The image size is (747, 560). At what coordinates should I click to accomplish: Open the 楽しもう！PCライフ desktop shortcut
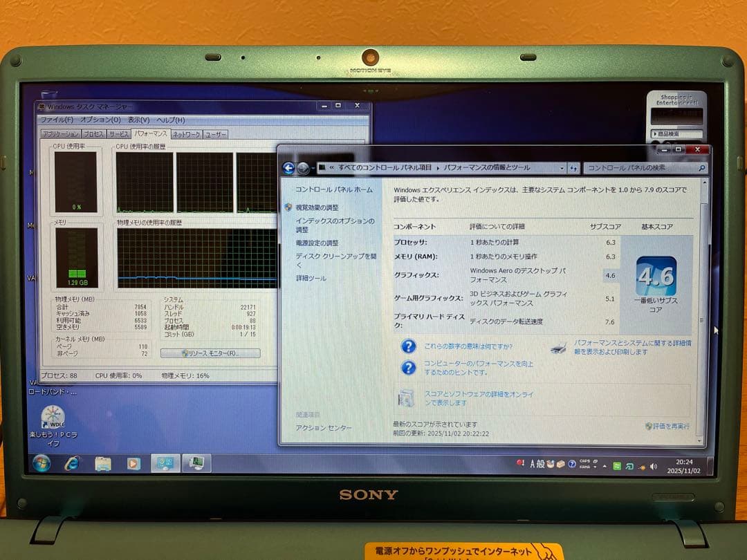tap(53, 415)
